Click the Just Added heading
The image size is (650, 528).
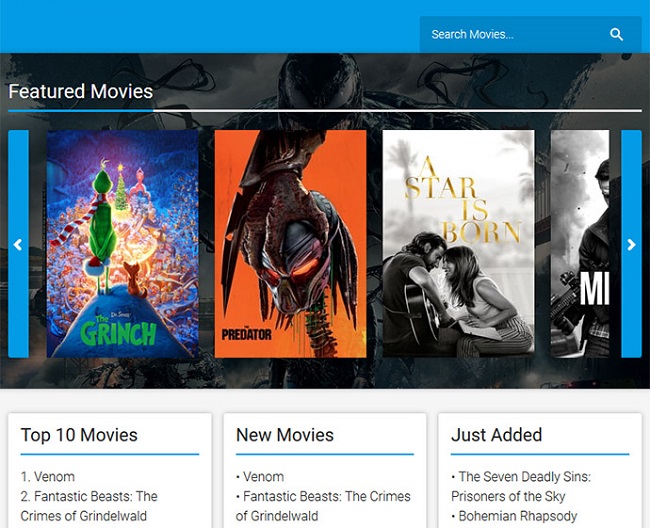pyautogui.click(x=496, y=435)
